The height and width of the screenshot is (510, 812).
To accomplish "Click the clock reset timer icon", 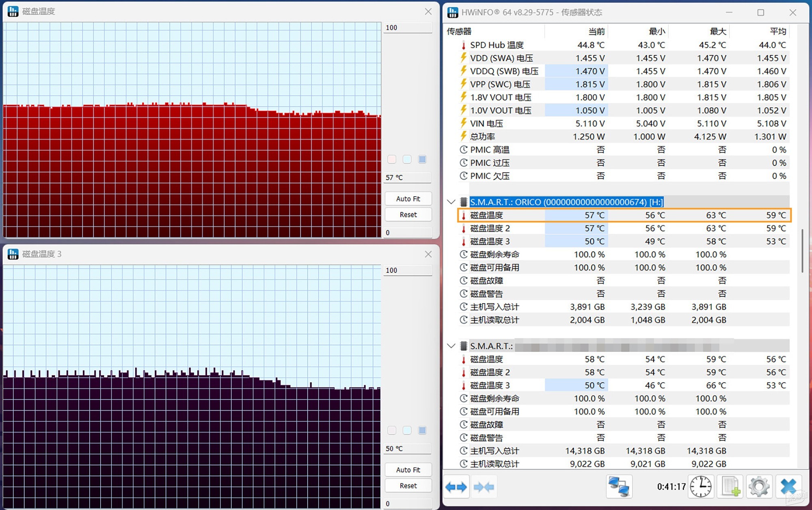I will coord(701,486).
